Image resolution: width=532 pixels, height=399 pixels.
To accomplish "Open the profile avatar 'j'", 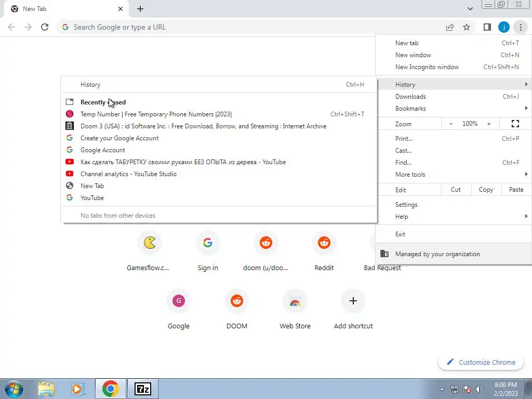I will [504, 27].
